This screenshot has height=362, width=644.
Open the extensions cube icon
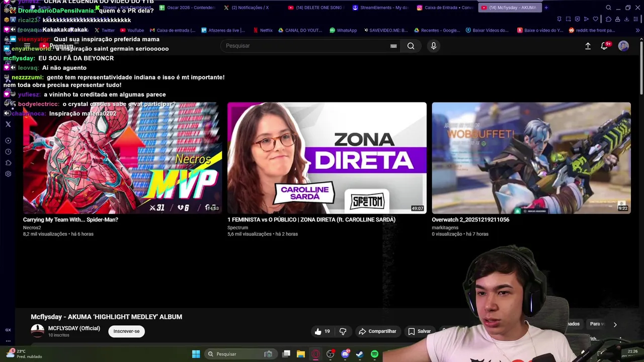pyautogui.click(x=608, y=19)
